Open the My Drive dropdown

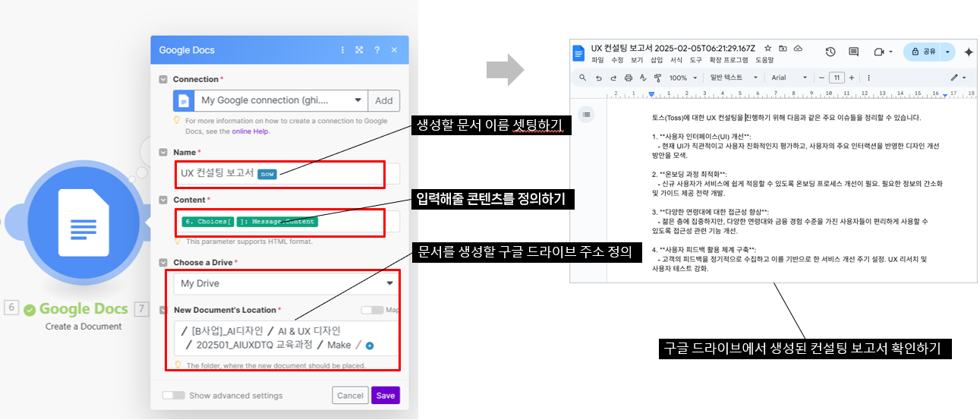286,283
